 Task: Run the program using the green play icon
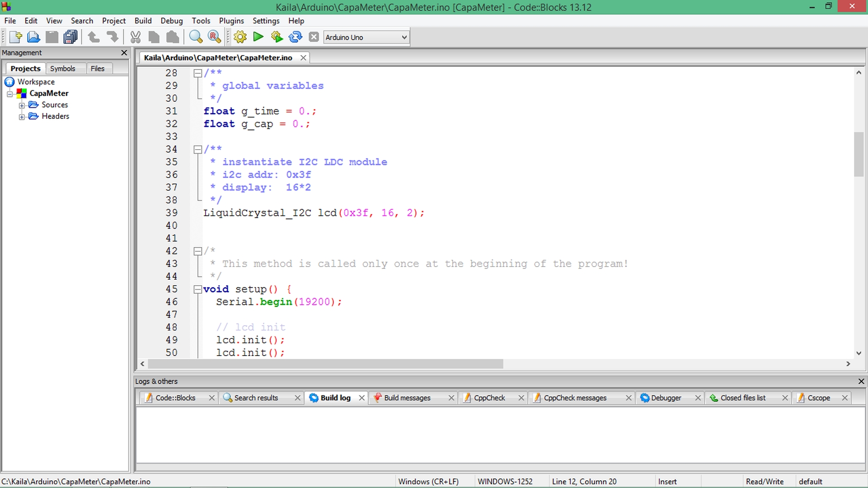(x=258, y=37)
